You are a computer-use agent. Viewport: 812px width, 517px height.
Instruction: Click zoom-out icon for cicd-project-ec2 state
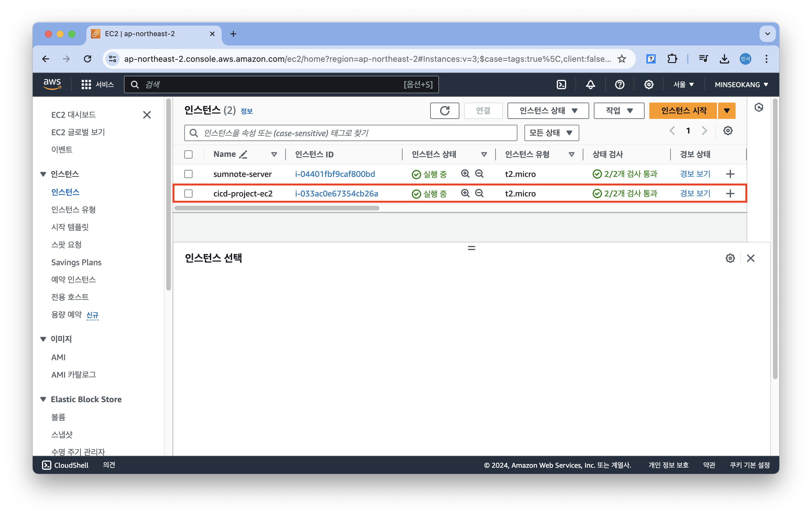479,193
